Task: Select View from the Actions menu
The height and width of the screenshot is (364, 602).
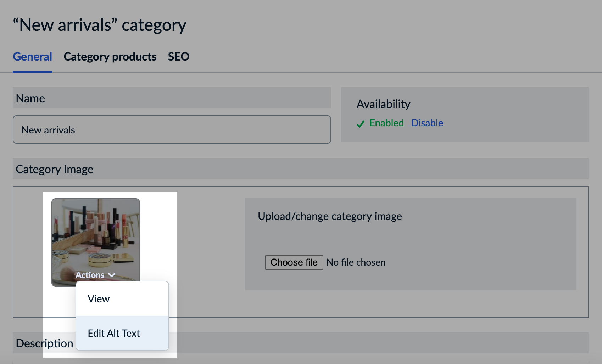Action: (99, 298)
